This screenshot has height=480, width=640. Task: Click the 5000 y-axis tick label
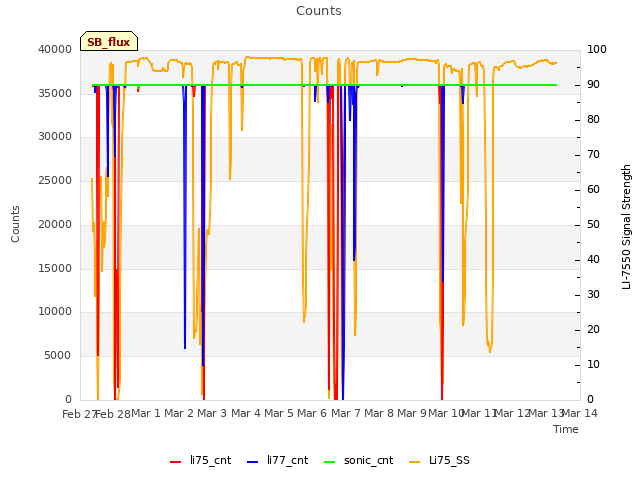click(58, 356)
